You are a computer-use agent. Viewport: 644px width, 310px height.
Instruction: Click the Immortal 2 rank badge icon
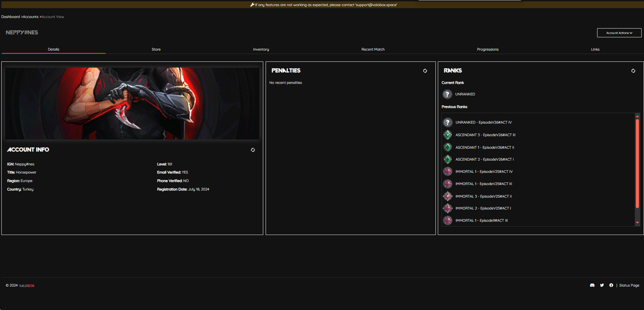448,208
